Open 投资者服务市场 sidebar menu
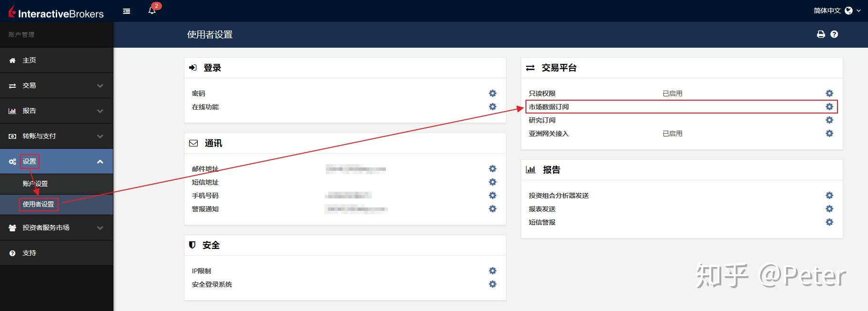Screen dimensions: 868x311 [x=57, y=228]
